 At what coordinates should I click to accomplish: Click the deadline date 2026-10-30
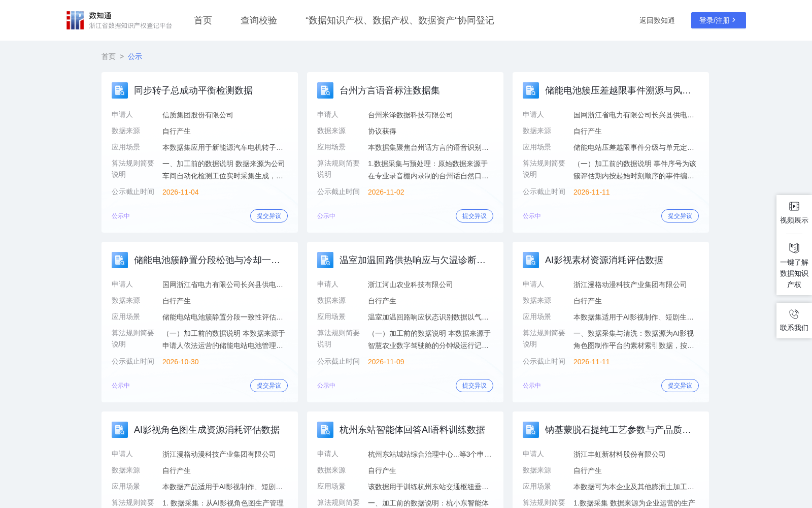click(x=181, y=362)
